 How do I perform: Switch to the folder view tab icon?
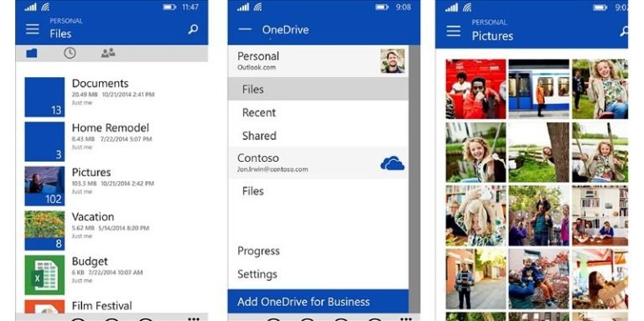[32, 53]
